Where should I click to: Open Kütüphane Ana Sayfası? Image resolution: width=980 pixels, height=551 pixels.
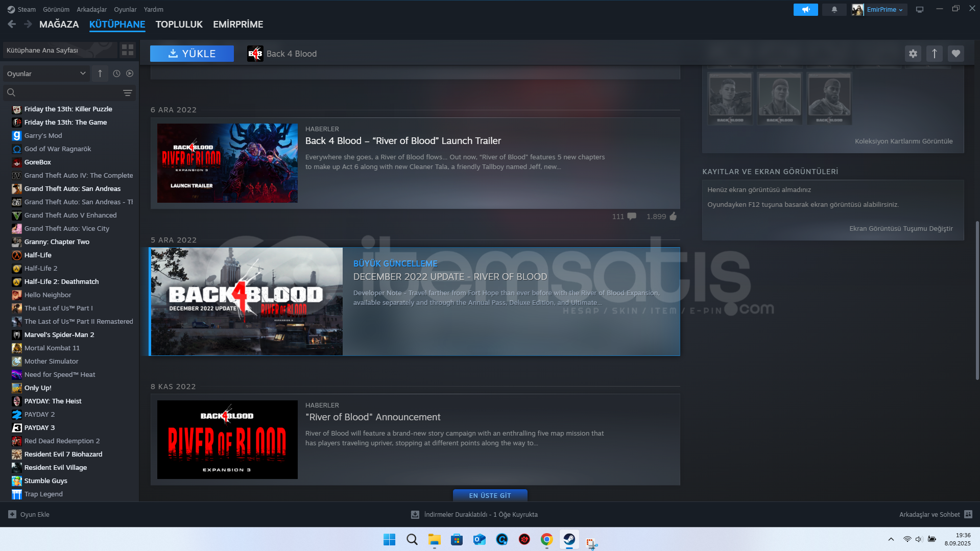point(59,50)
